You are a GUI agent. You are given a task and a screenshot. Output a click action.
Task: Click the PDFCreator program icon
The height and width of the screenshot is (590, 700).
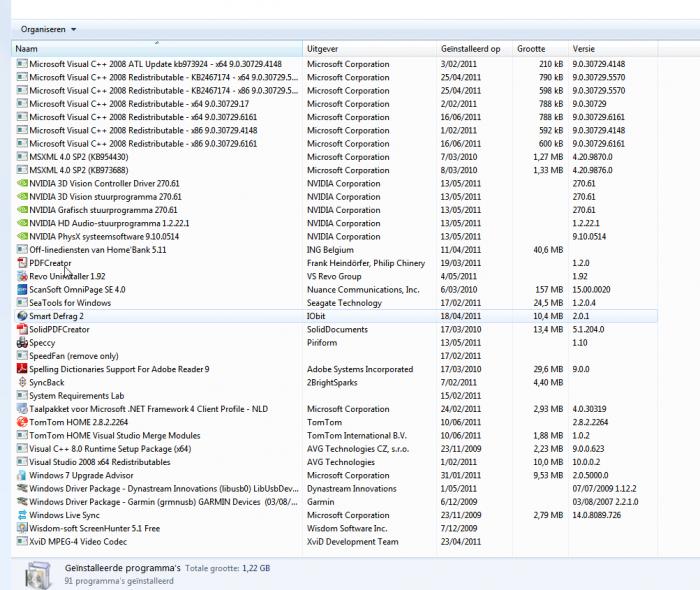22,263
